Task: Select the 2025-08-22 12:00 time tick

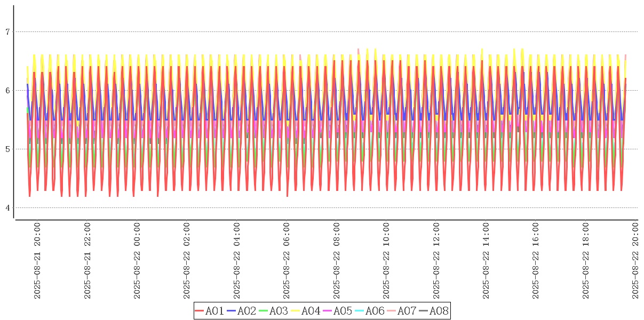Action: pyautogui.click(x=436, y=261)
